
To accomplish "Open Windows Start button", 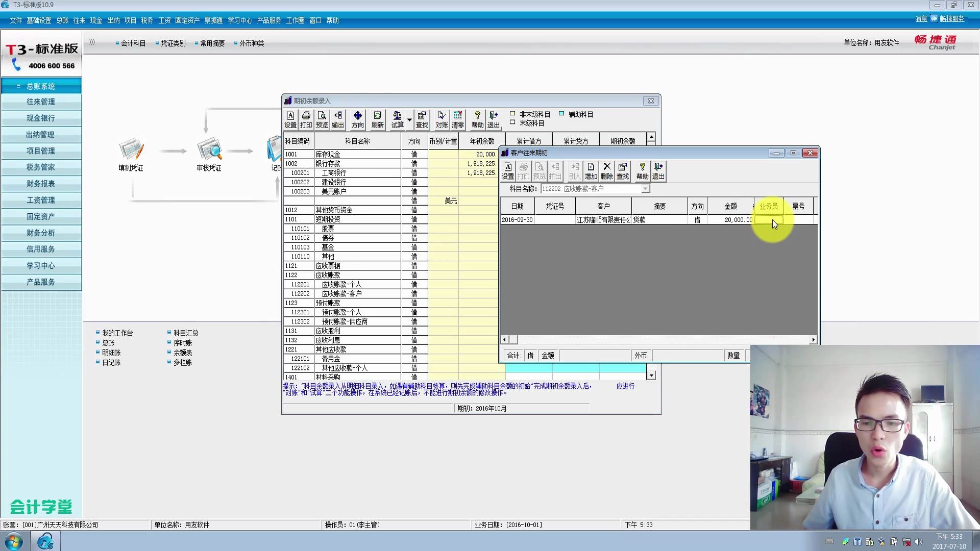I will 14,541.
